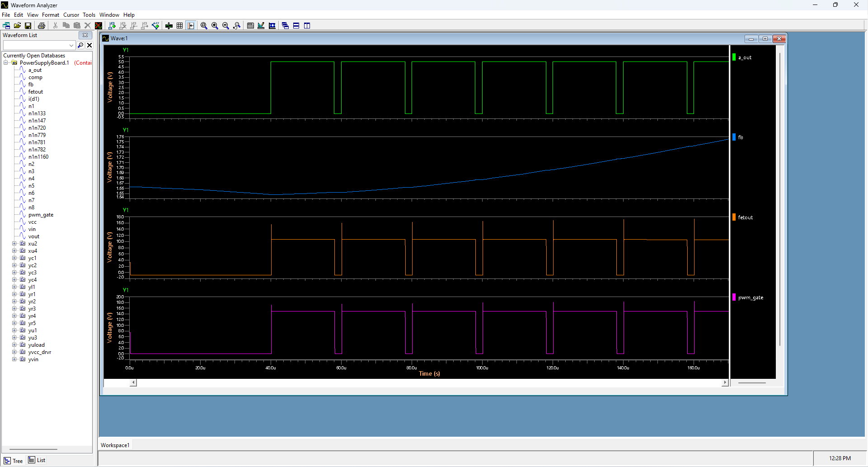Expand the yvin tree node
Image resolution: width=868 pixels, height=467 pixels.
click(x=14, y=359)
